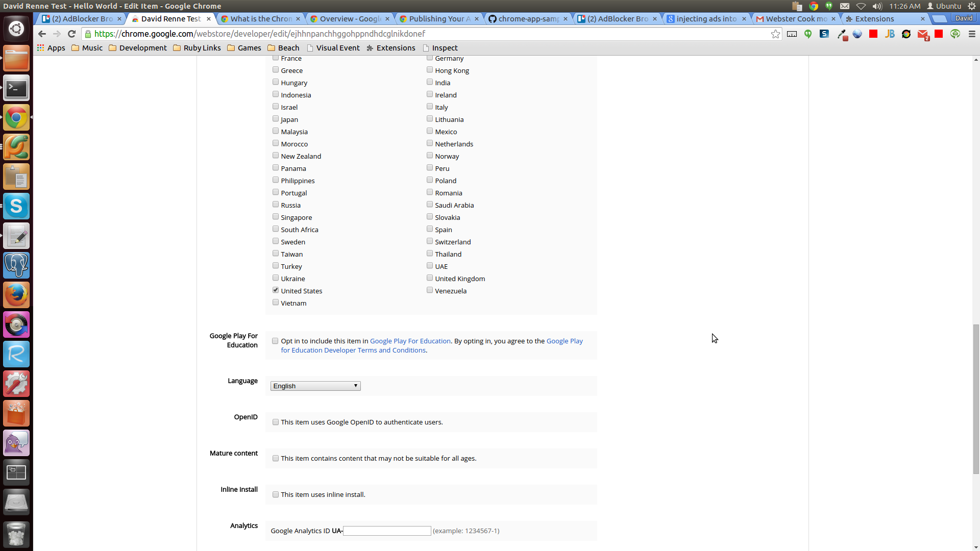Open the Ruby Links bookmarks folder
Image resolution: width=980 pixels, height=551 pixels.
[x=197, y=48]
